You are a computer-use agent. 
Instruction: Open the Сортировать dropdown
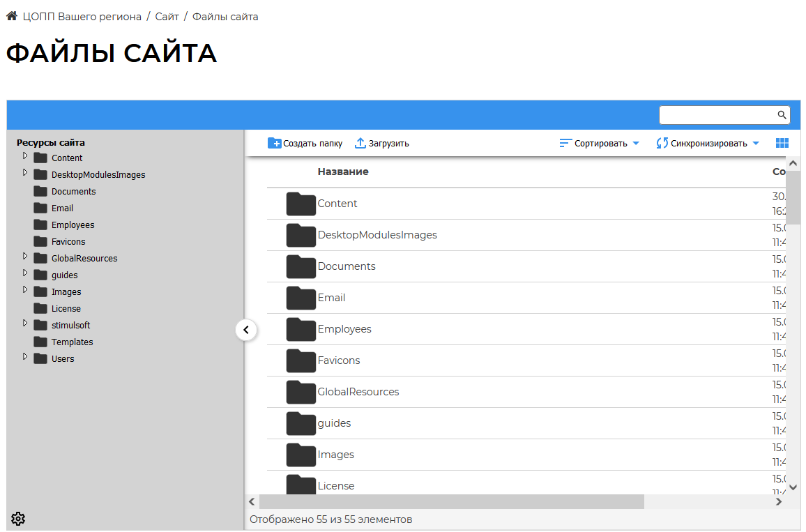pyautogui.click(x=599, y=144)
